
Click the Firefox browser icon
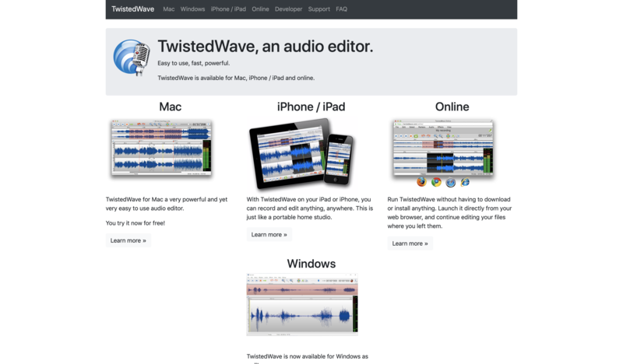(x=421, y=182)
